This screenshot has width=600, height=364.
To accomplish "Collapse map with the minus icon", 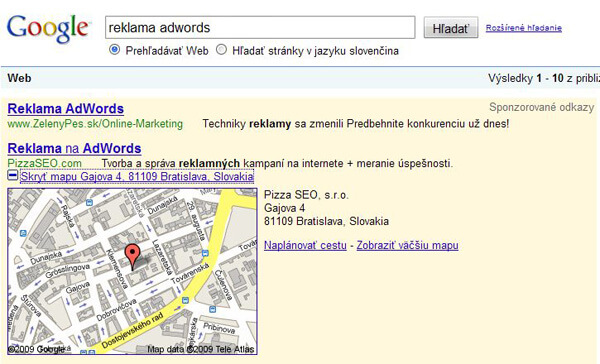I will point(13,175).
